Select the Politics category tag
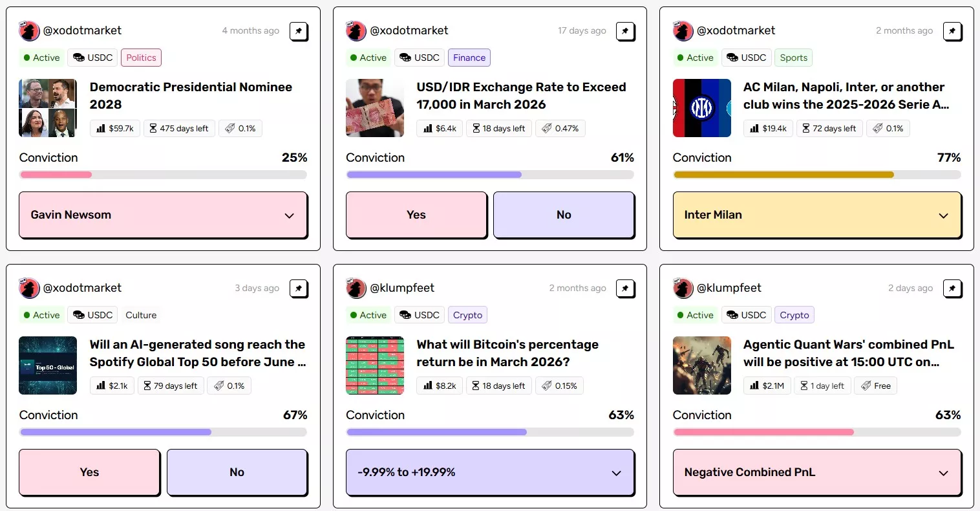Screen dimensions: 980x511 141,58
